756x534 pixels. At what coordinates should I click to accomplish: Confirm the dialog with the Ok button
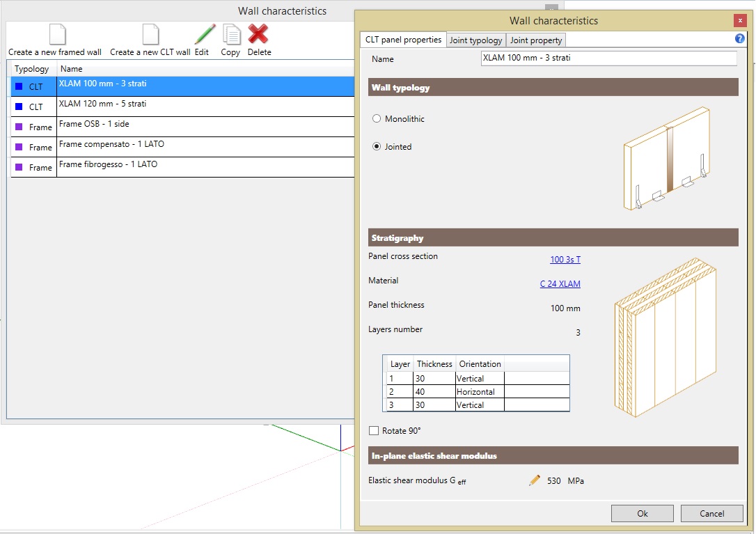643,514
